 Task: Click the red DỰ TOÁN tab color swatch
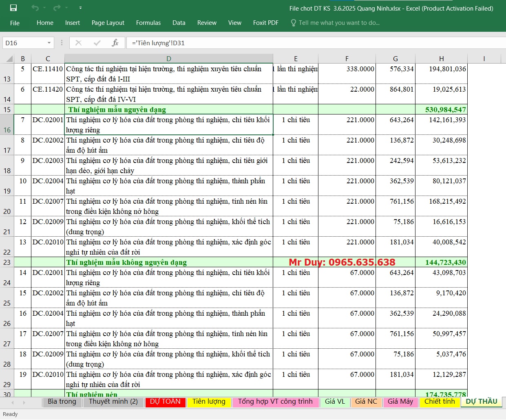[x=165, y=402]
